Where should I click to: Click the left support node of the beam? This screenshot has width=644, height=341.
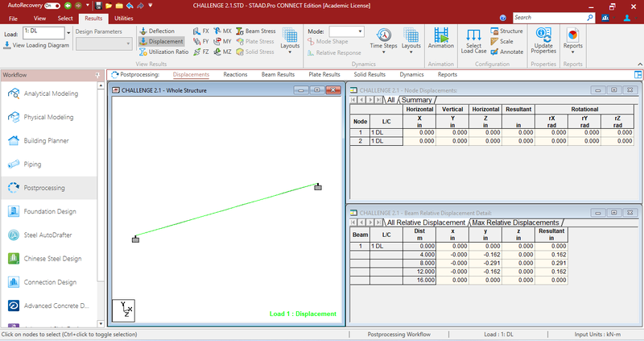coord(135,239)
